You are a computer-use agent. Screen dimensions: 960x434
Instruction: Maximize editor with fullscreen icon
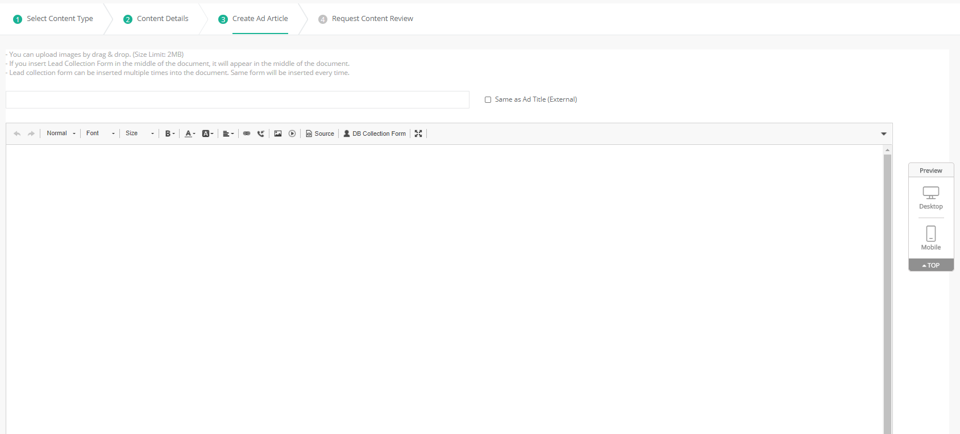(x=418, y=133)
